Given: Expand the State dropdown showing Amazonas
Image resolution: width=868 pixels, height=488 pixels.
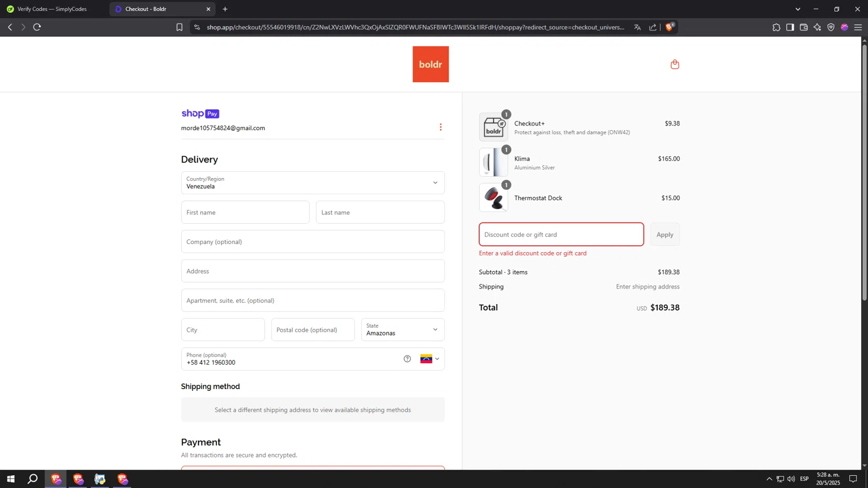Looking at the screenshot, I should pyautogui.click(x=403, y=330).
